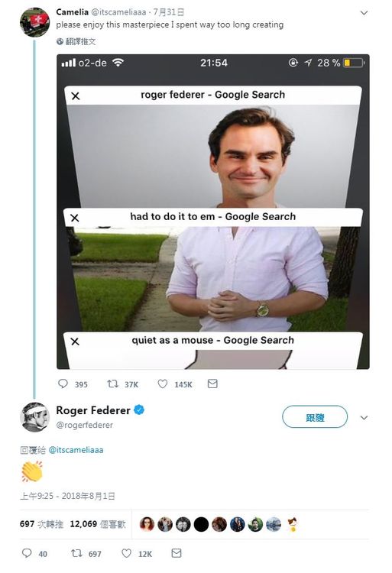Like Camelia's tweet with 145K likes

163,384
